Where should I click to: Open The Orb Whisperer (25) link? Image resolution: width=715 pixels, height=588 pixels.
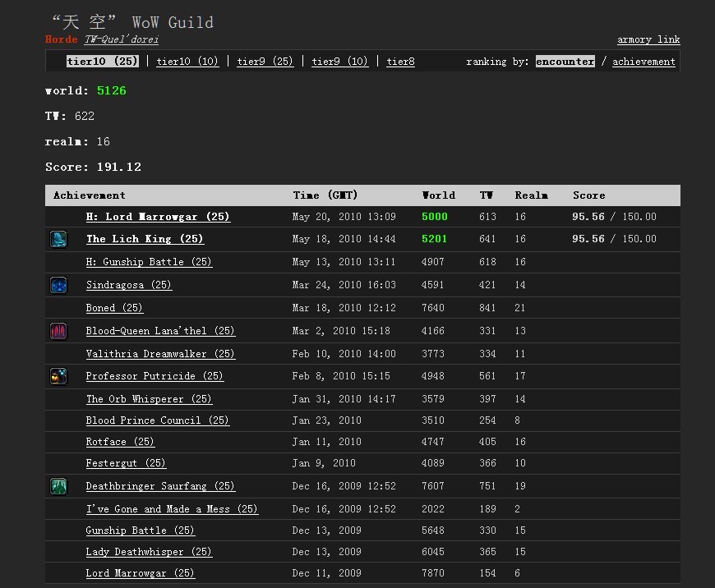pyautogui.click(x=149, y=399)
